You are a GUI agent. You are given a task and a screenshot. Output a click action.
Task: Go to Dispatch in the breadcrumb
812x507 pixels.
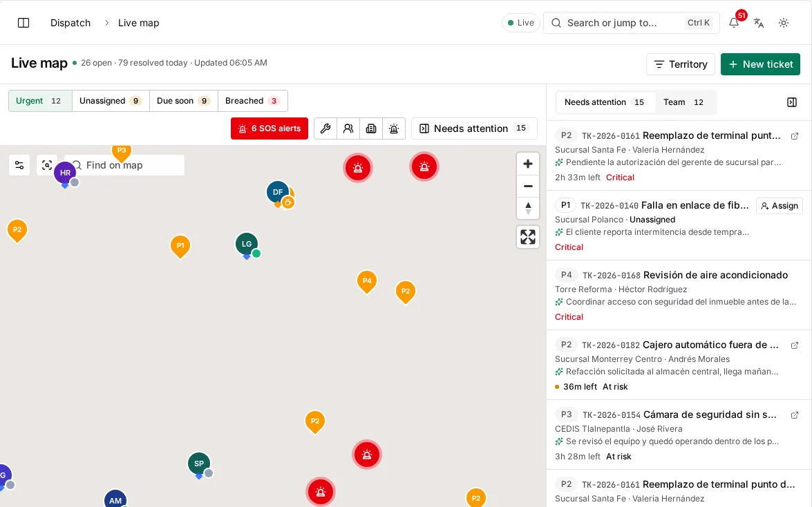[x=70, y=23]
